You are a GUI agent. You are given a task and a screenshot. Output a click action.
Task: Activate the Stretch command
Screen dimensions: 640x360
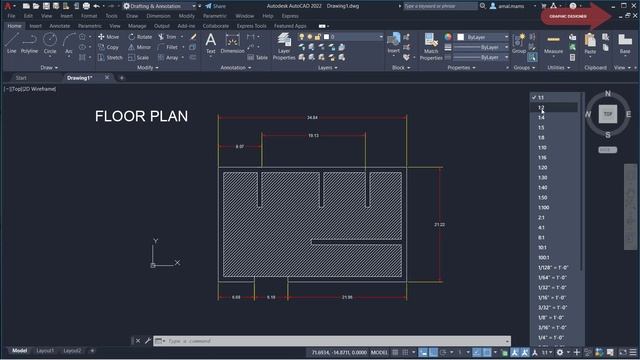tap(110, 58)
